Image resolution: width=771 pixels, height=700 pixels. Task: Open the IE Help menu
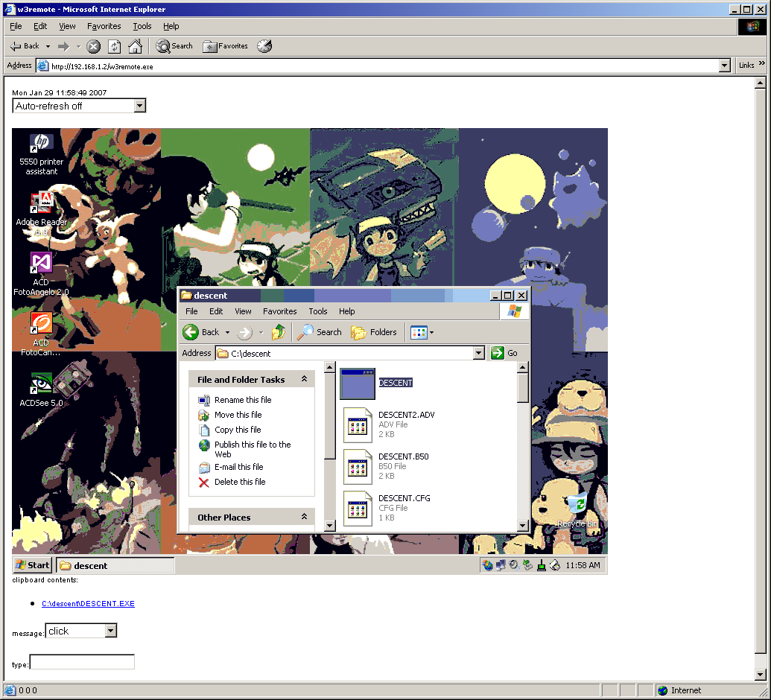pos(171,26)
